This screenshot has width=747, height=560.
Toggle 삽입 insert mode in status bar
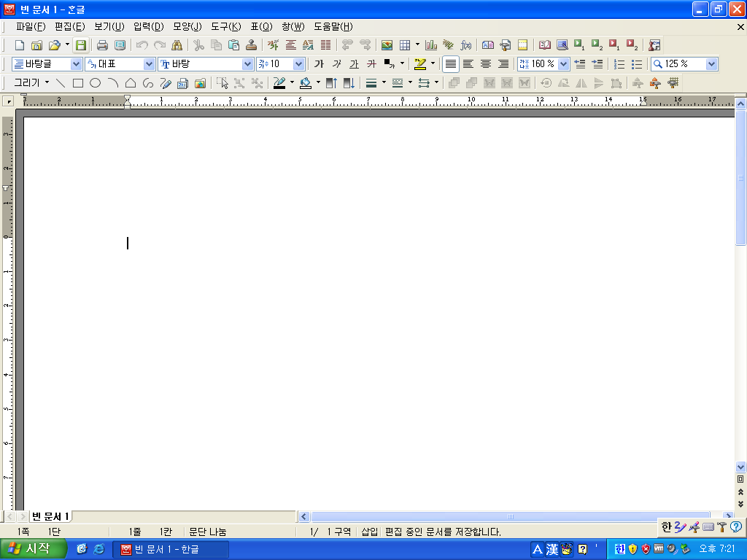(370, 532)
